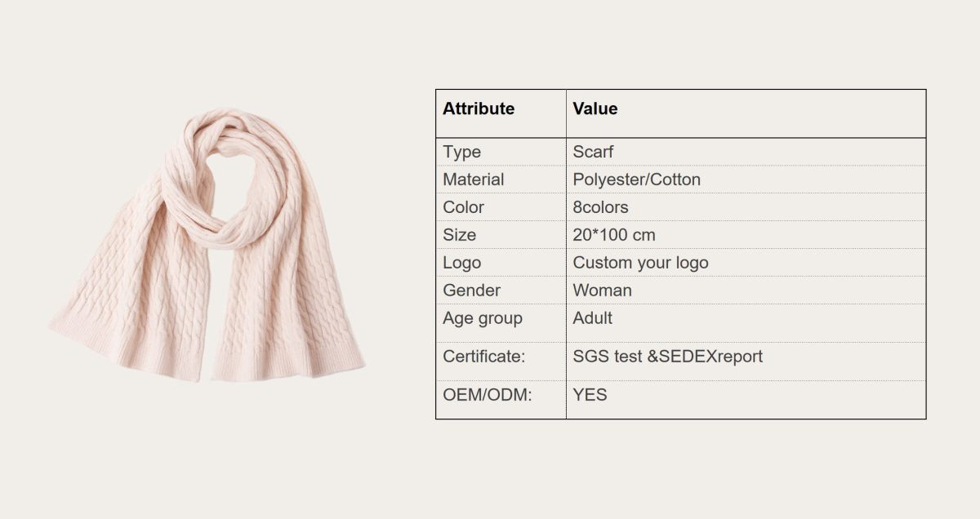Screen dimensions: 980x519
Task: Click the pink scarf product image
Action: (x=208, y=245)
